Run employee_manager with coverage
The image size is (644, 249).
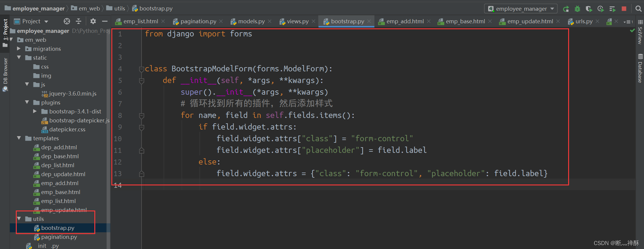[589, 9]
